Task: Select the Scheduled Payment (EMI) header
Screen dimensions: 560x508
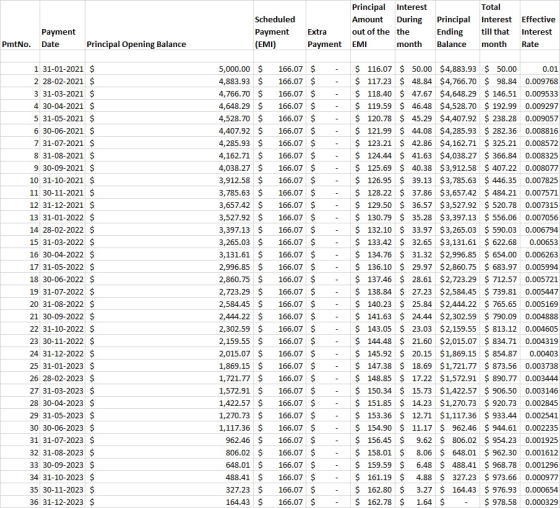Action: click(x=280, y=25)
